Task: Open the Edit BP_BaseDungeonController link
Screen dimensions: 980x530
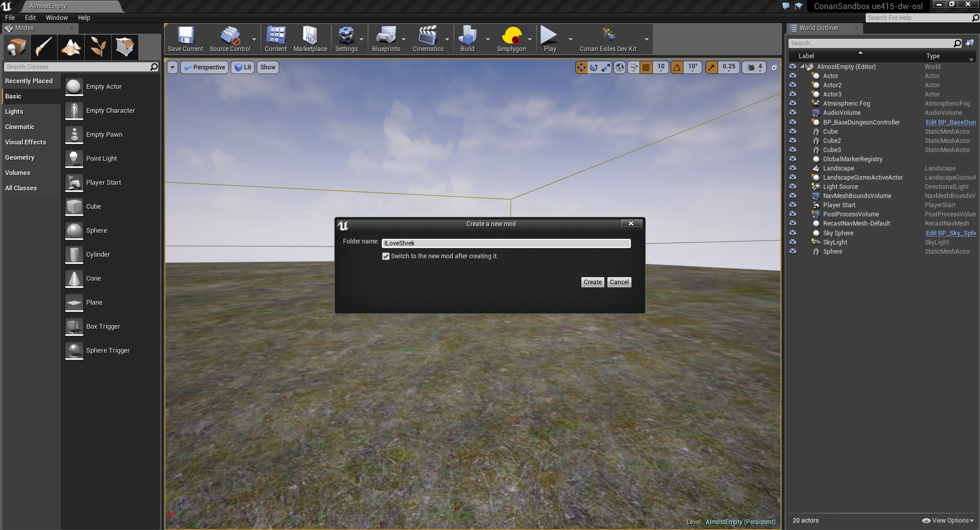Action: pos(950,122)
